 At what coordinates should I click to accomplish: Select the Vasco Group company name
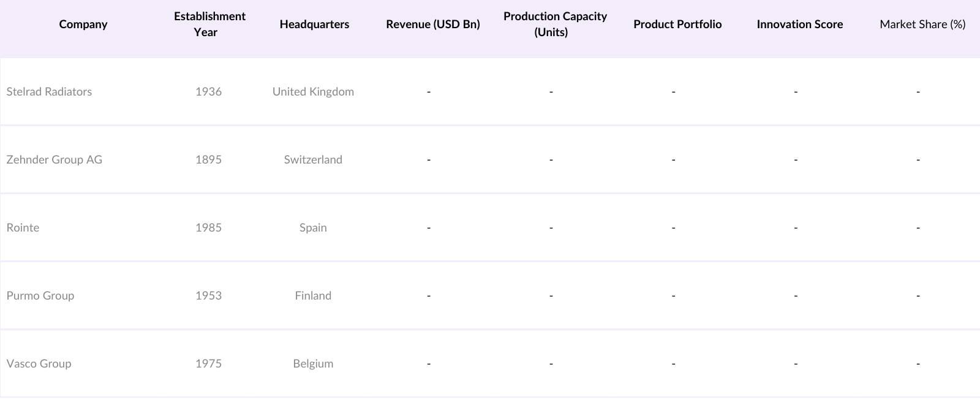coord(39,364)
